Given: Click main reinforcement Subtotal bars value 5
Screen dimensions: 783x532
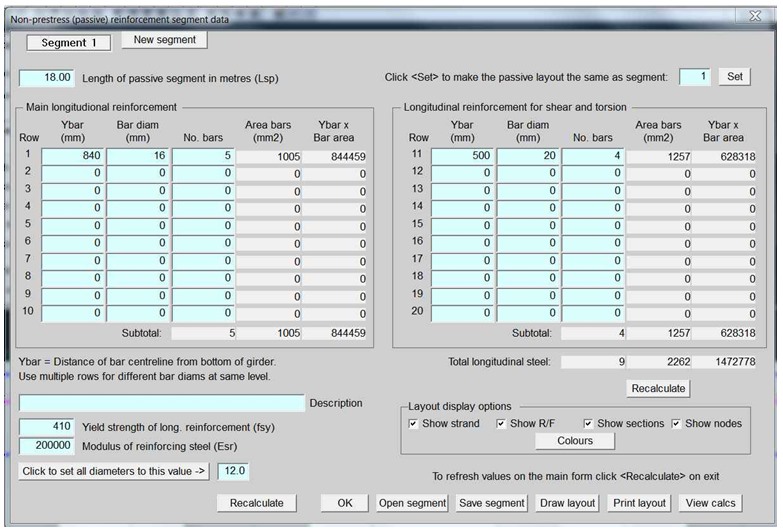Looking at the screenshot, I should [203, 333].
